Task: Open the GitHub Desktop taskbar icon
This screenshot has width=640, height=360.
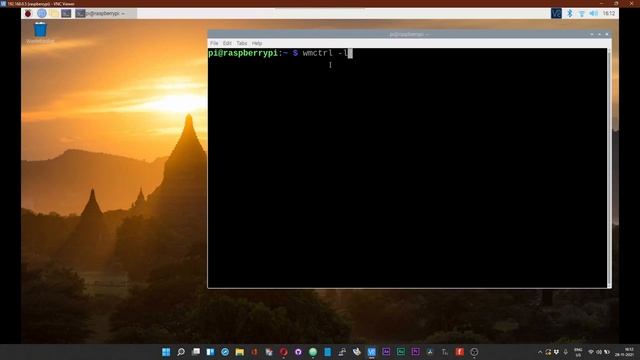Action: pyautogui.click(x=298, y=352)
